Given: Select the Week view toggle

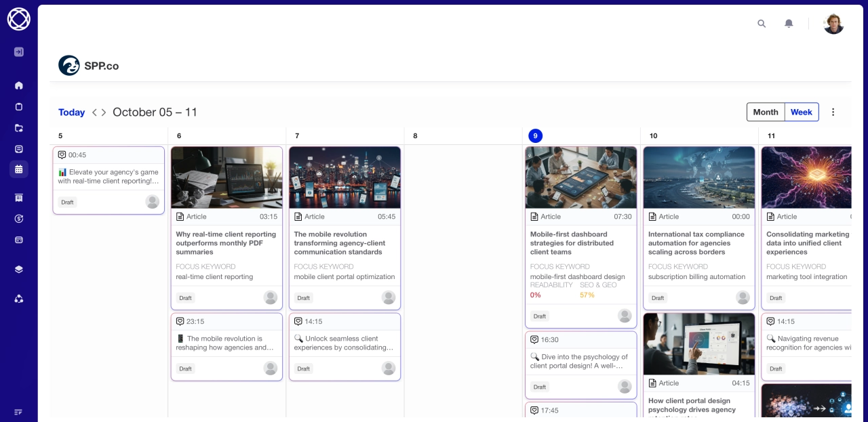Looking at the screenshot, I should pos(802,112).
